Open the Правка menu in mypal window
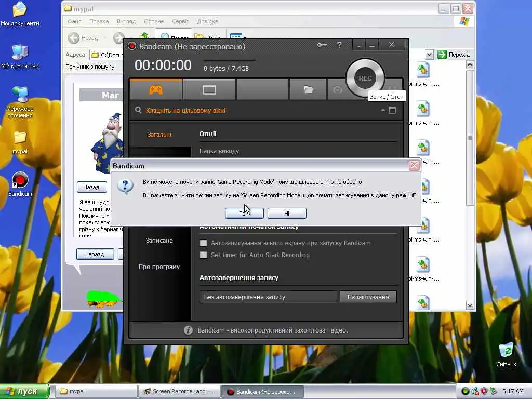The height and width of the screenshot is (399, 532). (99, 21)
